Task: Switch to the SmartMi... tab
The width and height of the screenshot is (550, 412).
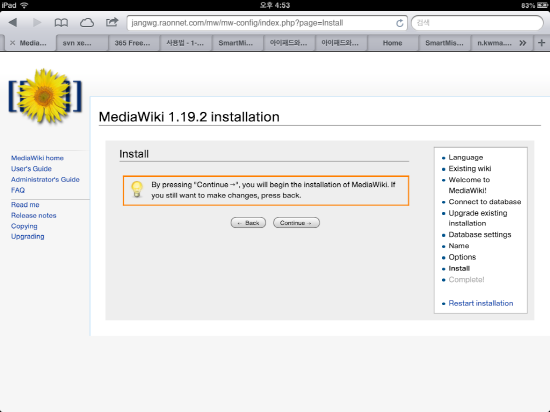Action: tap(237, 43)
